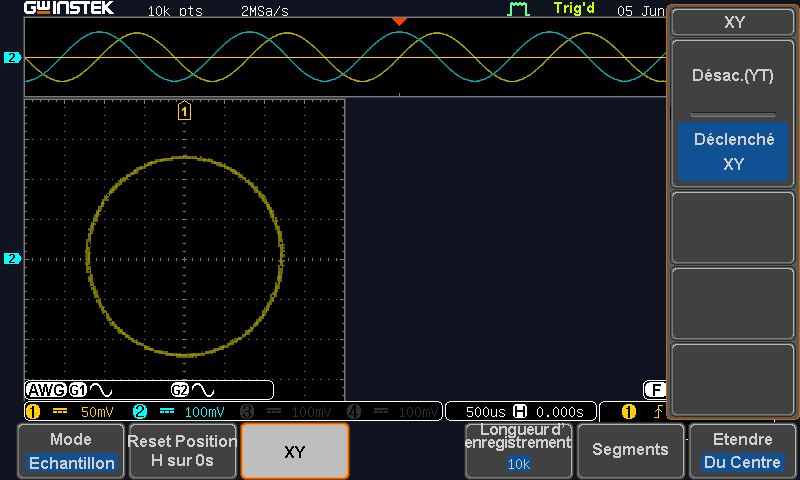Click the XY side menu title
Viewport: 800px width, 480px height.
pyautogui.click(x=734, y=22)
